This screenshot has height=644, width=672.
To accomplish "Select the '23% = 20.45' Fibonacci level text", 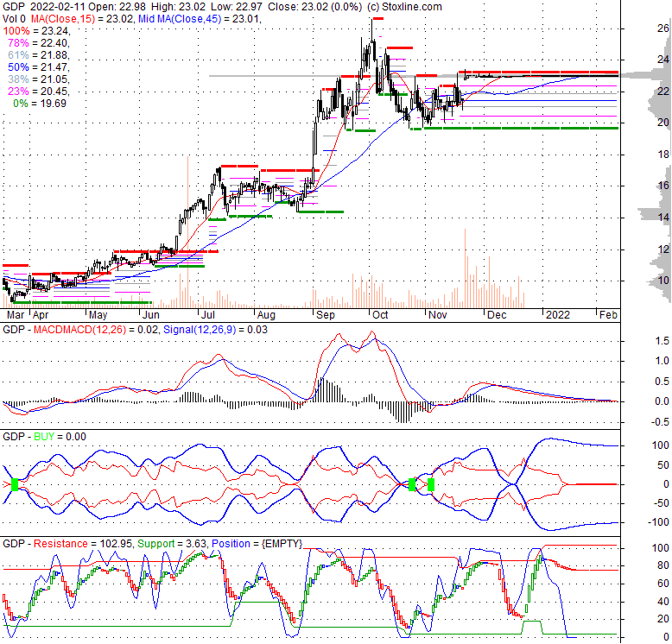I will [x=39, y=92].
